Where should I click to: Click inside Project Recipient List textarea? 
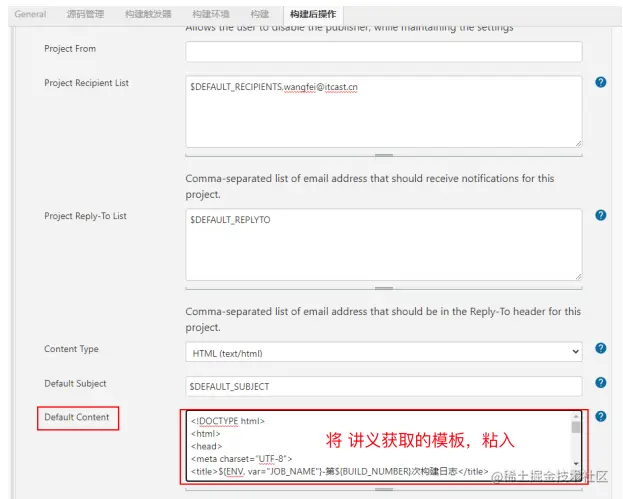click(384, 112)
